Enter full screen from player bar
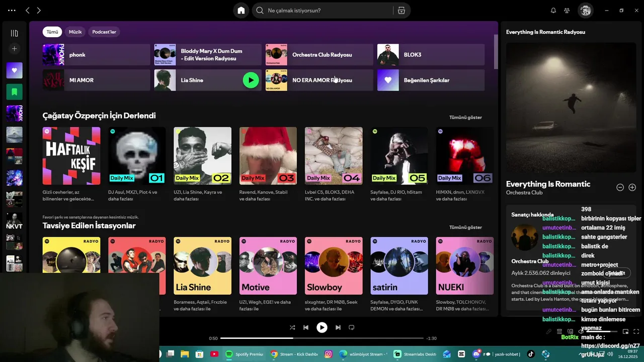Viewport: 644px width, 362px height. (636, 331)
